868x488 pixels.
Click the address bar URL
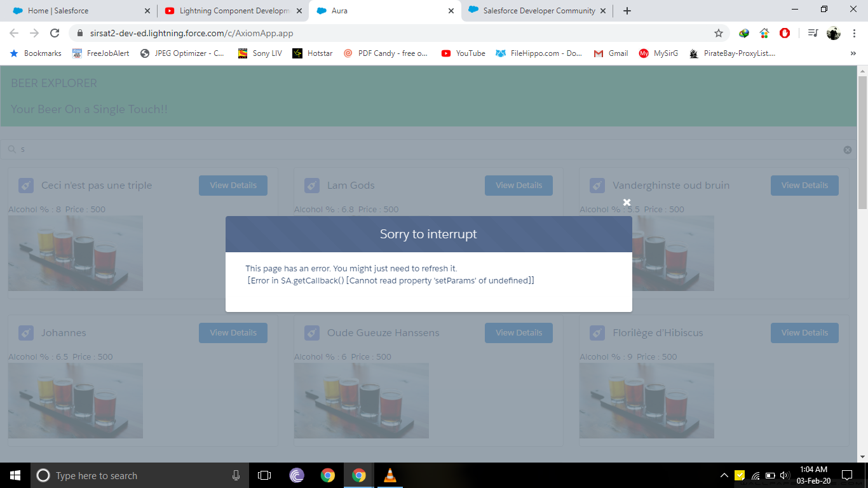click(191, 33)
